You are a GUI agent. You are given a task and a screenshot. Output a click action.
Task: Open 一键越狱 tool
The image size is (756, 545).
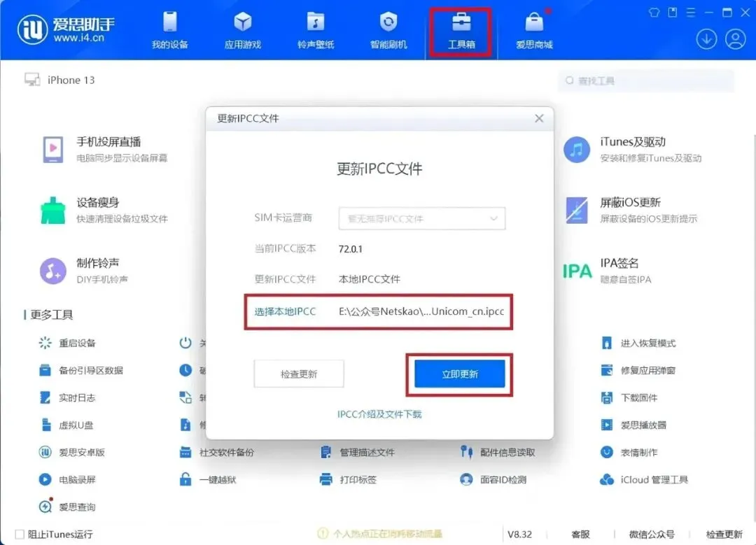point(208,479)
